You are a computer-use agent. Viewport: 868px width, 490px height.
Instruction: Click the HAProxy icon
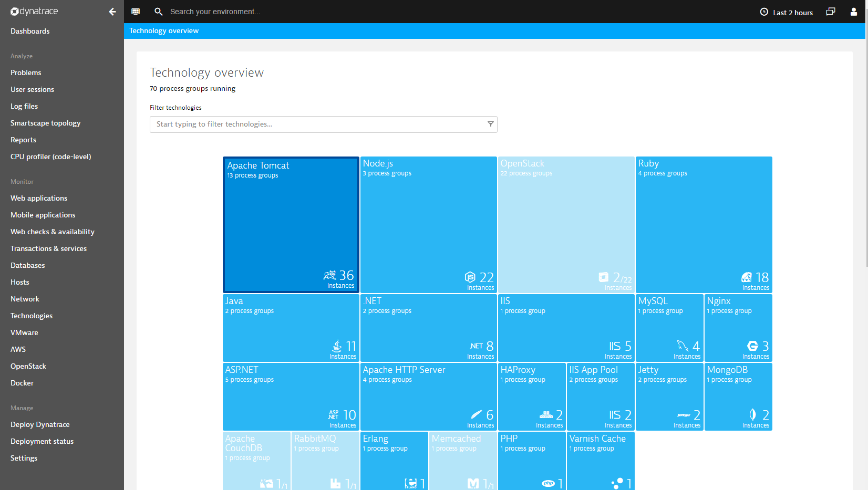[x=546, y=415]
